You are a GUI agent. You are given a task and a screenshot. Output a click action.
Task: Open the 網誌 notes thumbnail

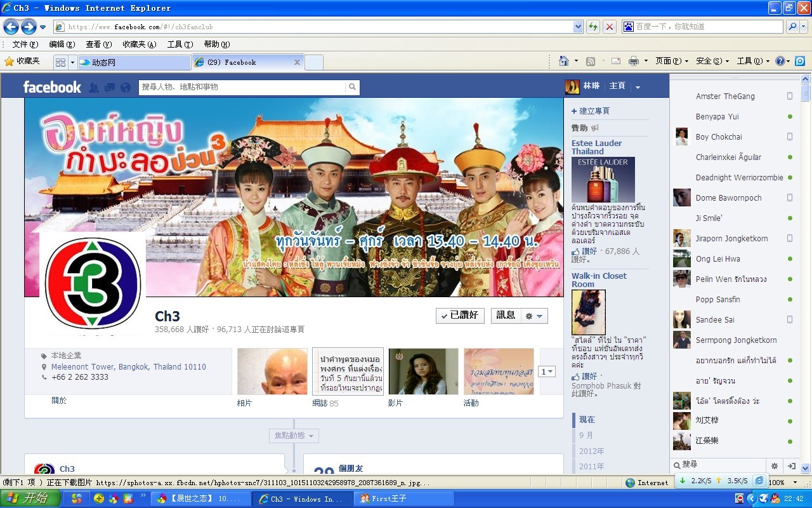(348, 371)
